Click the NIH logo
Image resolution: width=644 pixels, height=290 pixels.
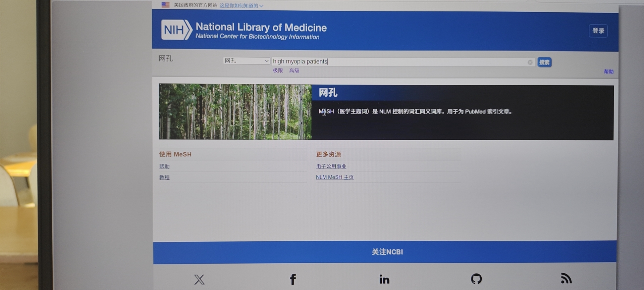point(176,30)
